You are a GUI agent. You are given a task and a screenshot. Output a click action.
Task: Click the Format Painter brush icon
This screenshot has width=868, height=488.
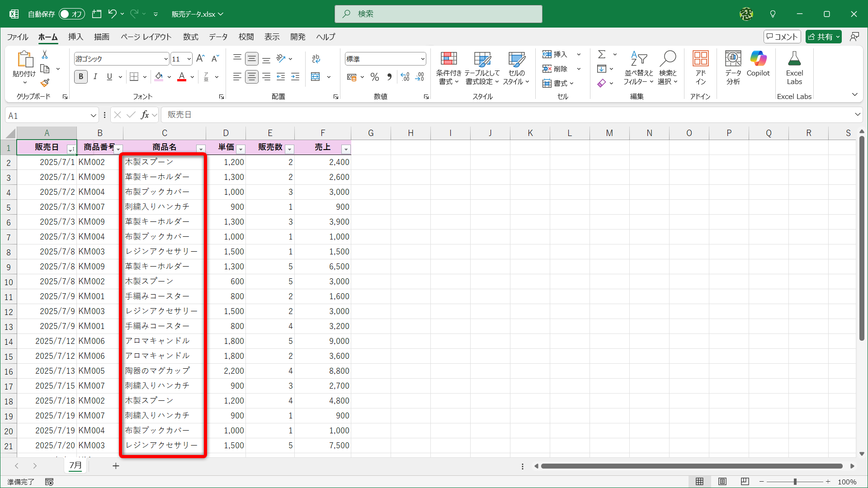point(45,83)
